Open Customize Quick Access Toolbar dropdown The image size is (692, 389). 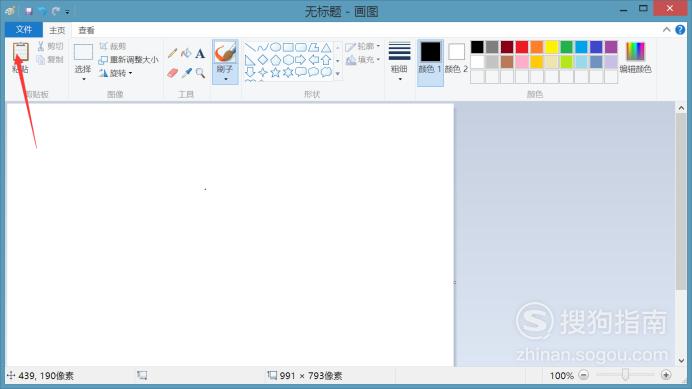pyautogui.click(x=68, y=12)
